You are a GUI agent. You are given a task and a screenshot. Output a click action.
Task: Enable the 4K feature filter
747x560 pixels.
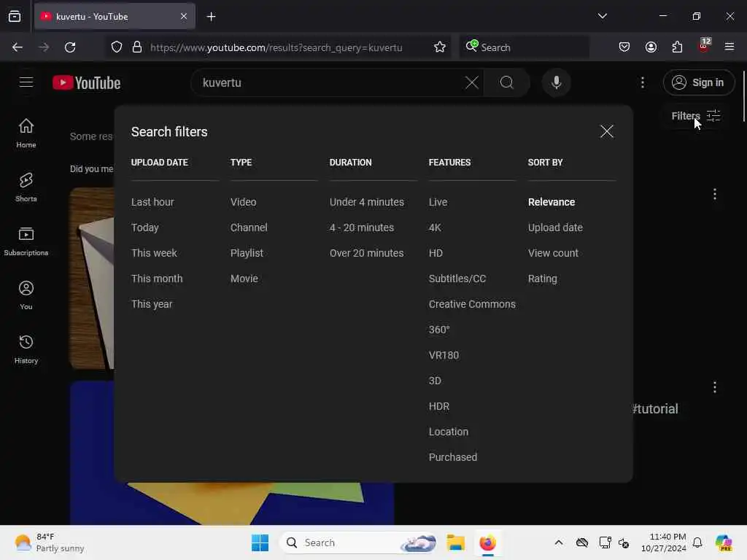tap(435, 227)
